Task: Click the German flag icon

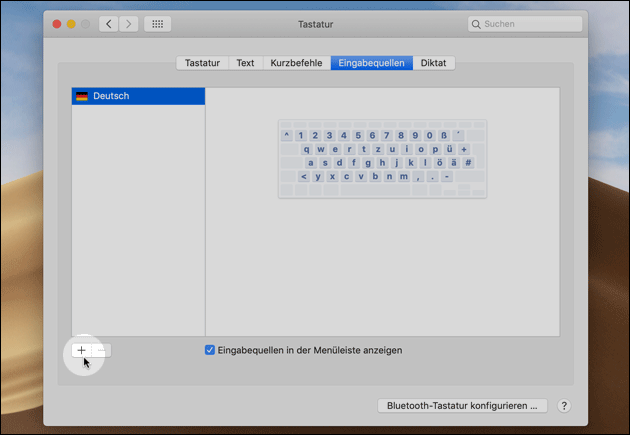Action: (x=82, y=96)
